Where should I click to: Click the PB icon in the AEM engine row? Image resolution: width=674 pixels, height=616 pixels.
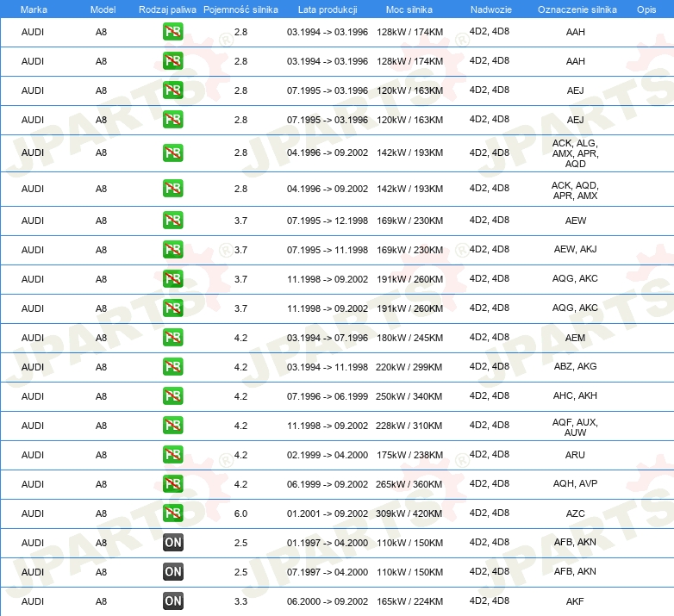(x=172, y=337)
